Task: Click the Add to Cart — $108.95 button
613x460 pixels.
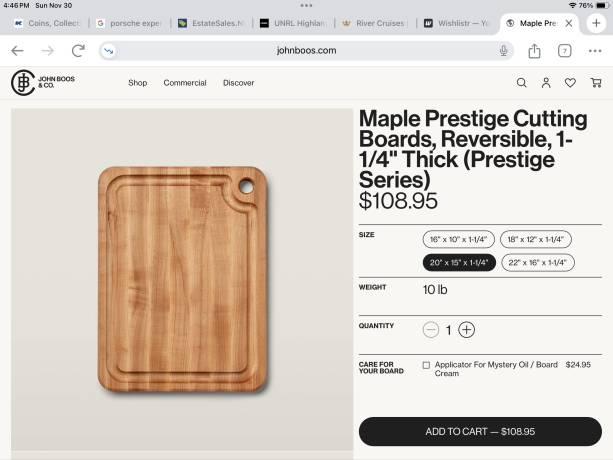Action: coord(480,431)
